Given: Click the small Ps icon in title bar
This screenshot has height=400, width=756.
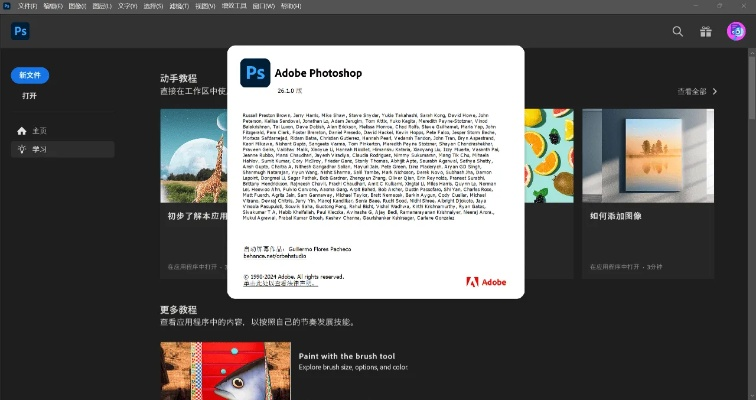Looking at the screenshot, I should coord(7,6).
